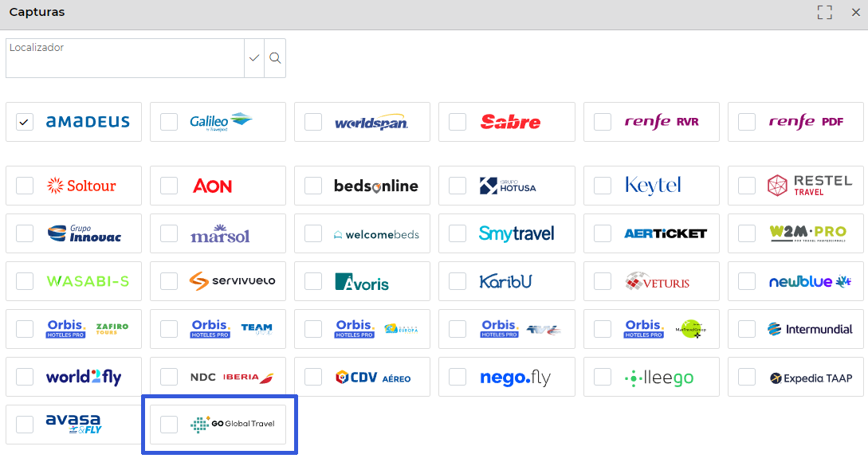Tick the Soltour checkbox
The image size is (868, 466).
click(x=25, y=186)
